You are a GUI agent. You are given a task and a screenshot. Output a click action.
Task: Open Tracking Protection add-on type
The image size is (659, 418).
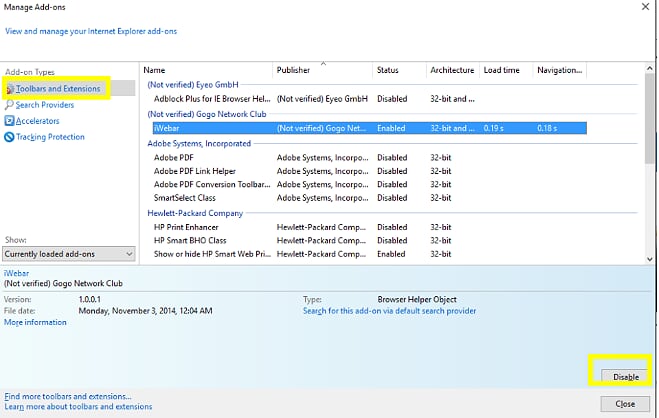(x=50, y=137)
